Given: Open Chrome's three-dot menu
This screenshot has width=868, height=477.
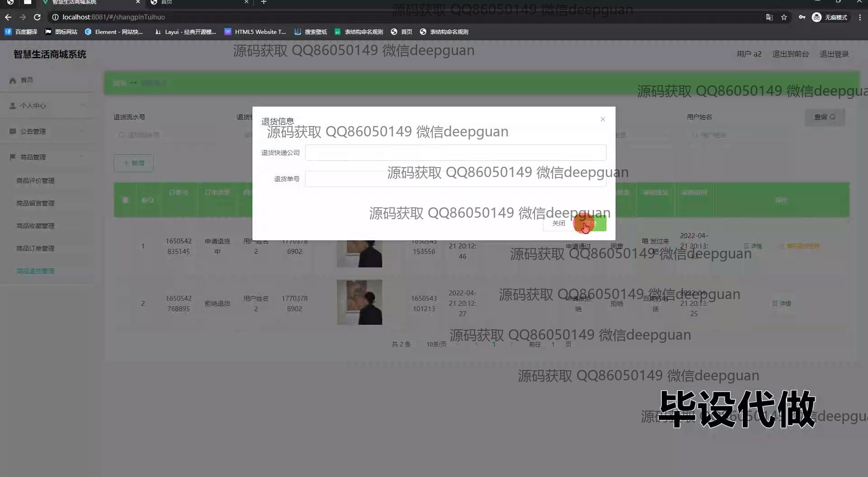Looking at the screenshot, I should [860, 17].
